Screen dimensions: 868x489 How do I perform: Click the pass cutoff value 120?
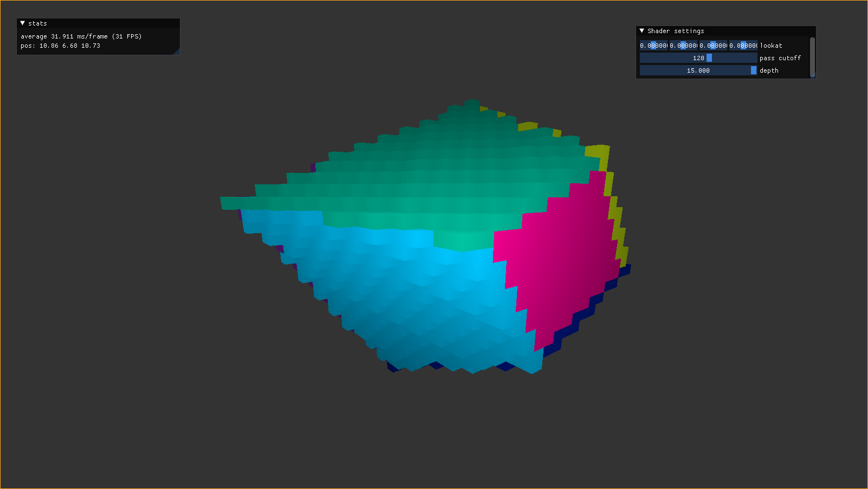coord(699,58)
